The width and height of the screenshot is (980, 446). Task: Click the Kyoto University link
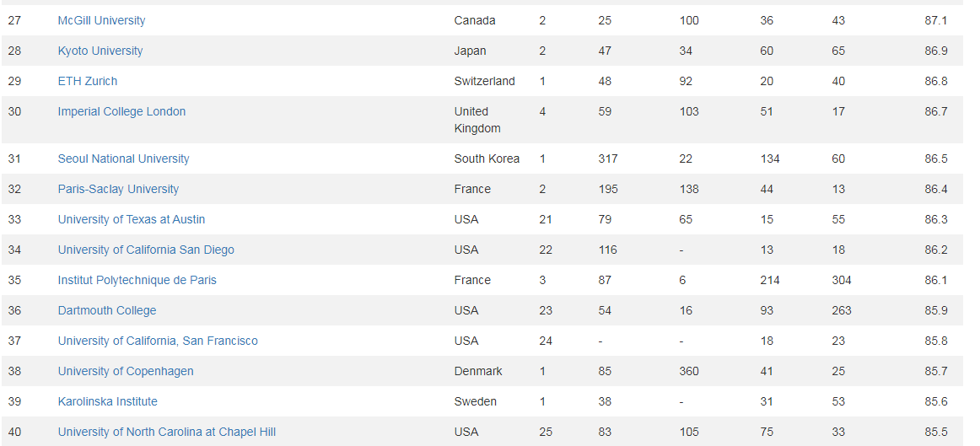pos(100,51)
